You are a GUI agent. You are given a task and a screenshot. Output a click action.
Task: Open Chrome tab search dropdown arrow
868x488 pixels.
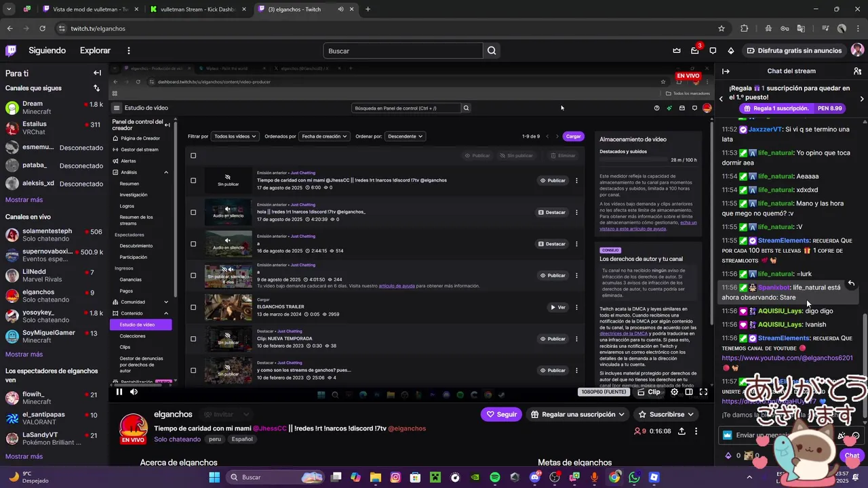point(9,9)
